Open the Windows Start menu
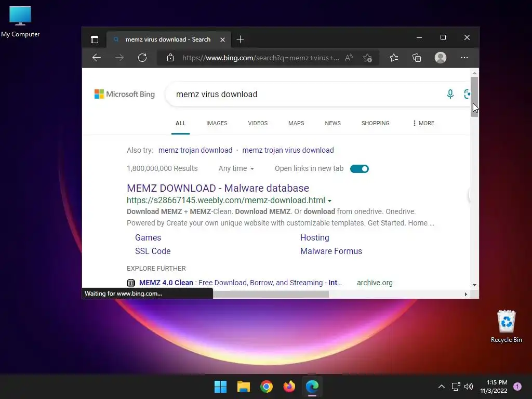532x399 pixels. click(220, 387)
